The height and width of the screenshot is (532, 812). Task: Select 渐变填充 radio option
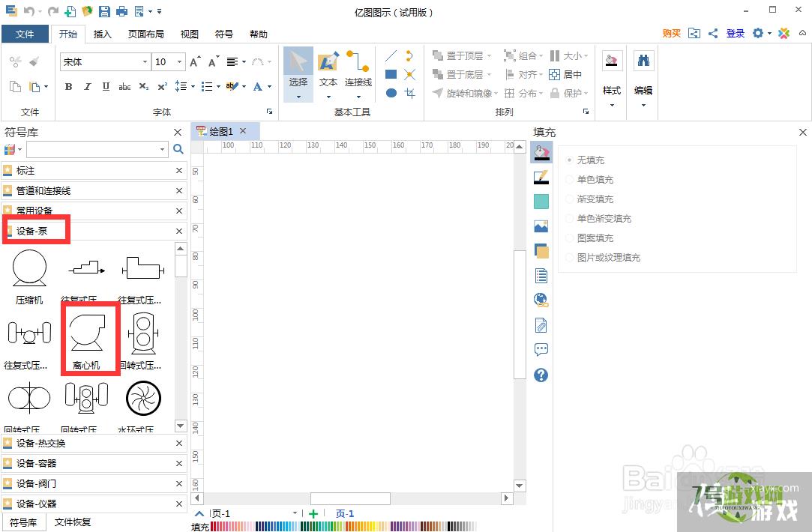tap(569, 199)
